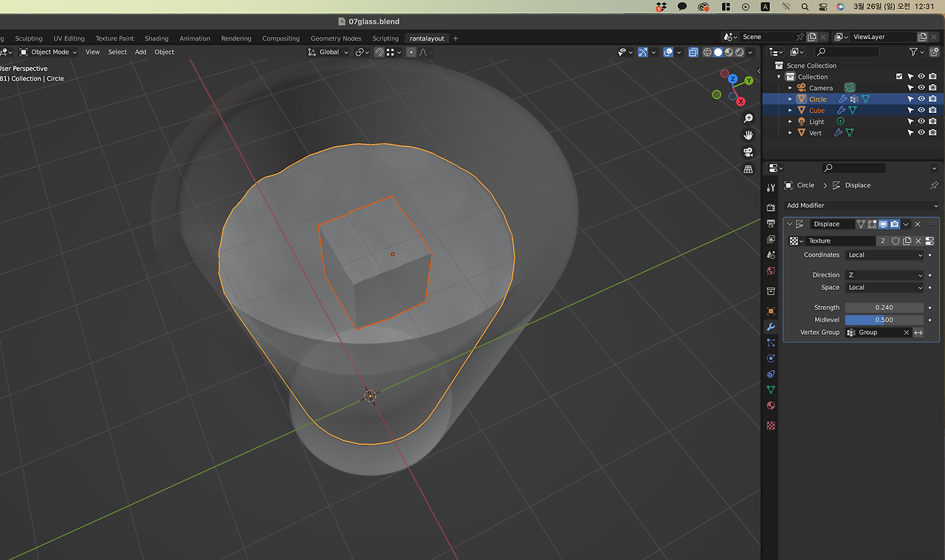Toggle X-ray view in viewport header
Image resolution: width=945 pixels, height=560 pixels.
(x=693, y=52)
